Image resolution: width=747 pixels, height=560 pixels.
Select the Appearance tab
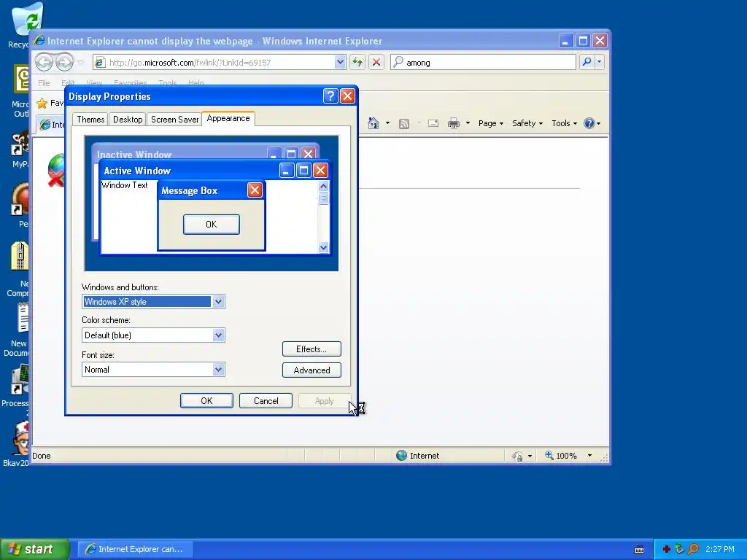coord(228,118)
